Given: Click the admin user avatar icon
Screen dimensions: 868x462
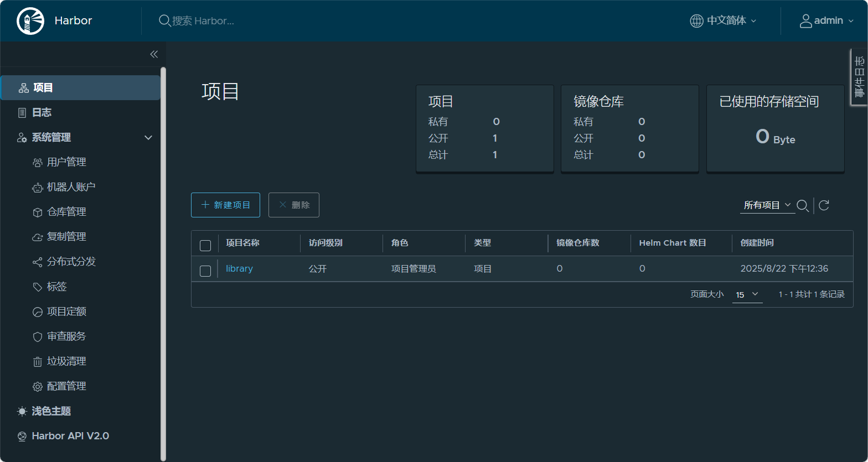Looking at the screenshot, I should pyautogui.click(x=806, y=21).
